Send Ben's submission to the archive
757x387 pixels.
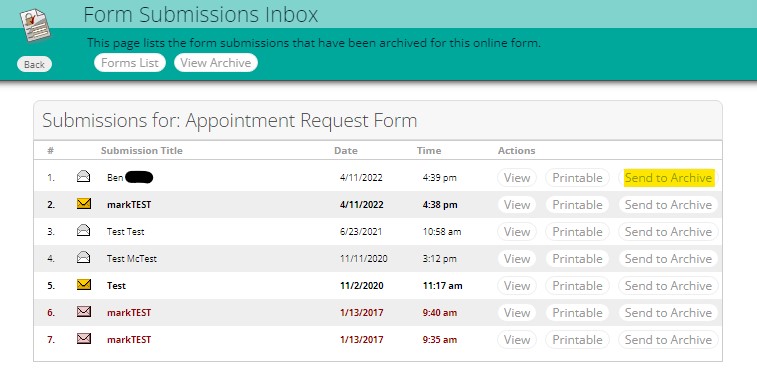[x=668, y=178]
